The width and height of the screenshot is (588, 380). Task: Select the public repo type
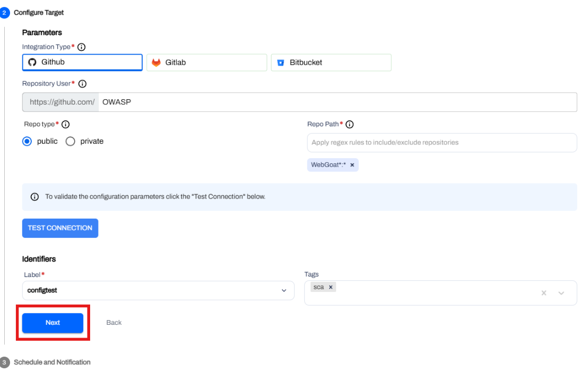pyautogui.click(x=26, y=141)
